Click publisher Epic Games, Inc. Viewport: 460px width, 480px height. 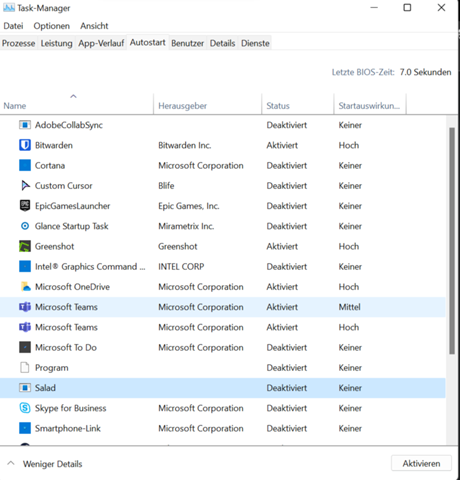click(x=189, y=206)
